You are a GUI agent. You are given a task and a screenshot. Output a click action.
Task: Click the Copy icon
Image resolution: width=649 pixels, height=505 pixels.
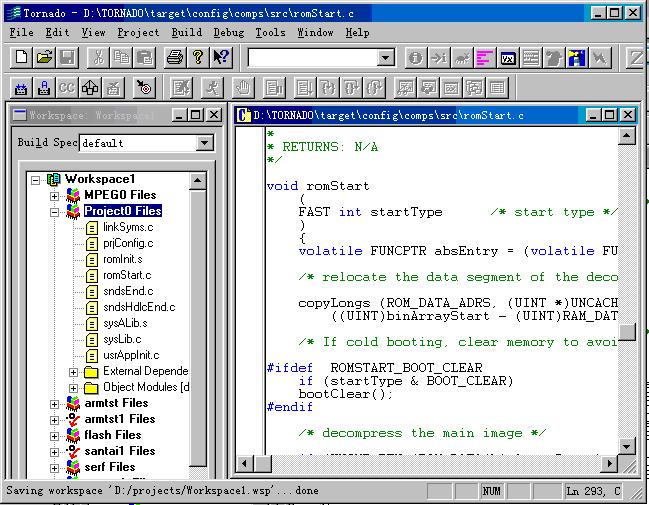122,58
